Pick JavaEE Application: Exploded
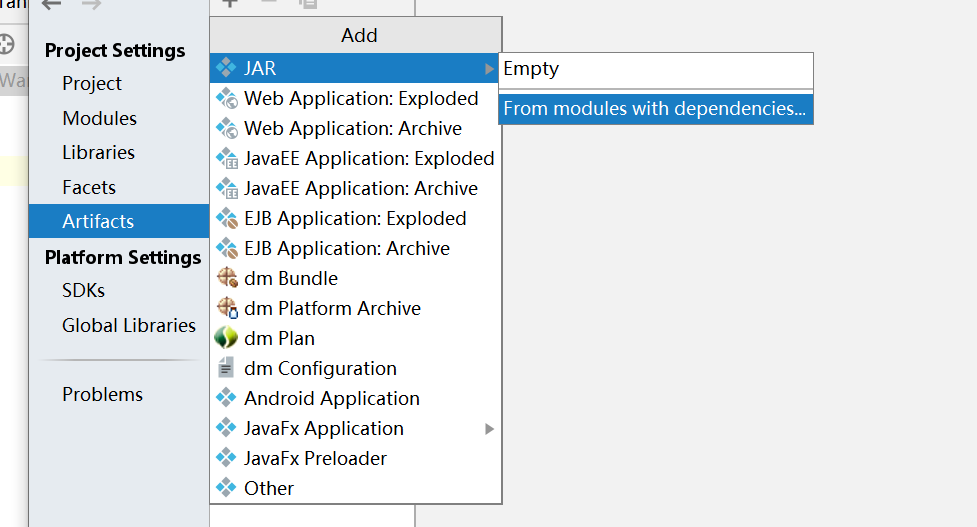Screen dimensions: 977x527 (355, 158)
